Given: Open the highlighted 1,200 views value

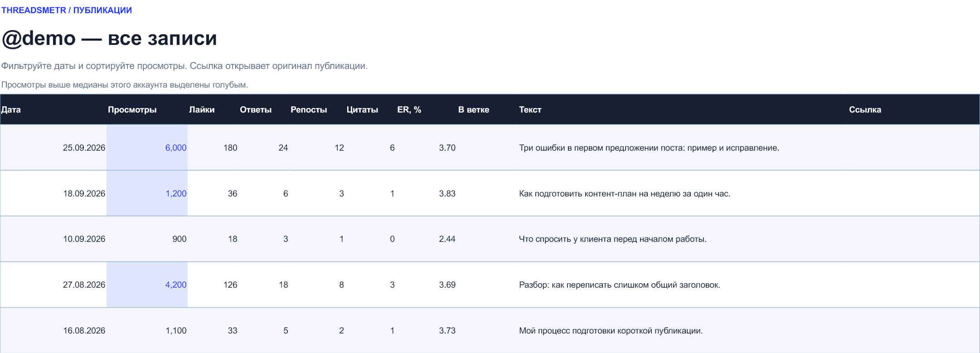Looking at the screenshot, I should (176, 193).
